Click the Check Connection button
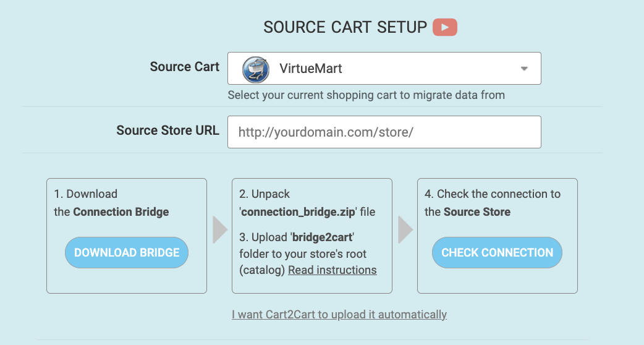 click(497, 253)
